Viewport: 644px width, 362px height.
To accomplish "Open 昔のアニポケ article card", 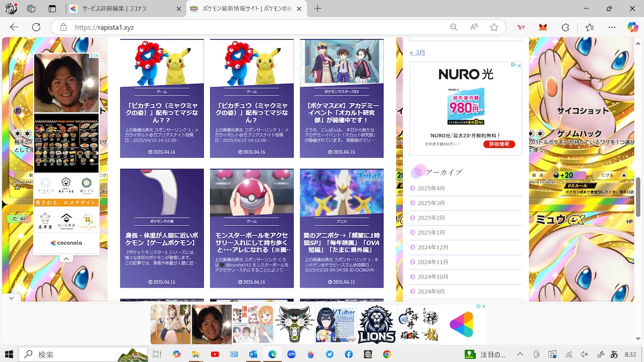I will [342, 228].
